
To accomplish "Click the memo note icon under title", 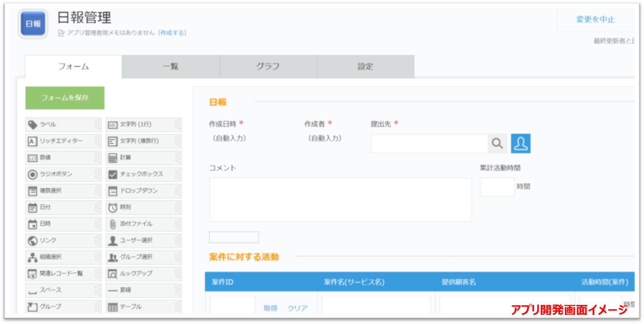I will (x=61, y=33).
